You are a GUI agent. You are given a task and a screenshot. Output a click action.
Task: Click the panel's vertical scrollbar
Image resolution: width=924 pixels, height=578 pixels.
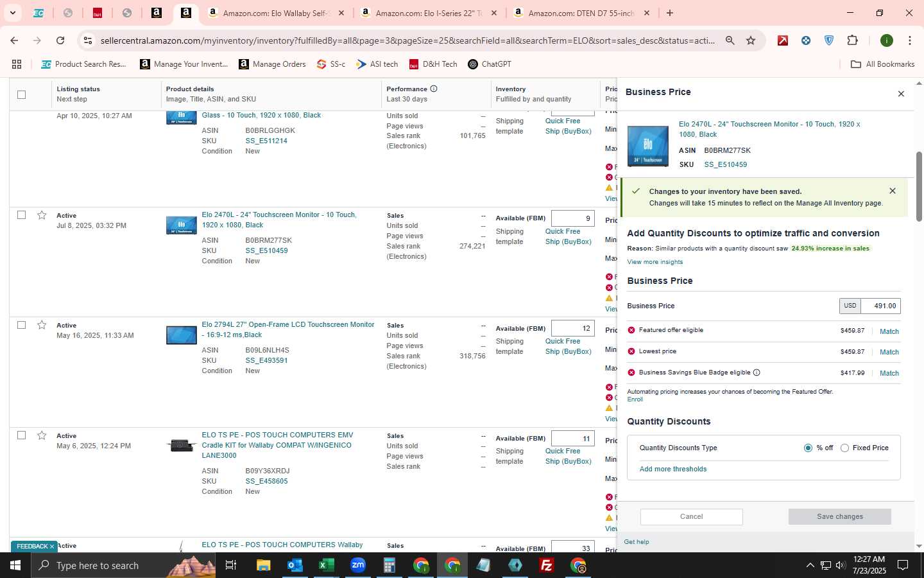point(919,186)
